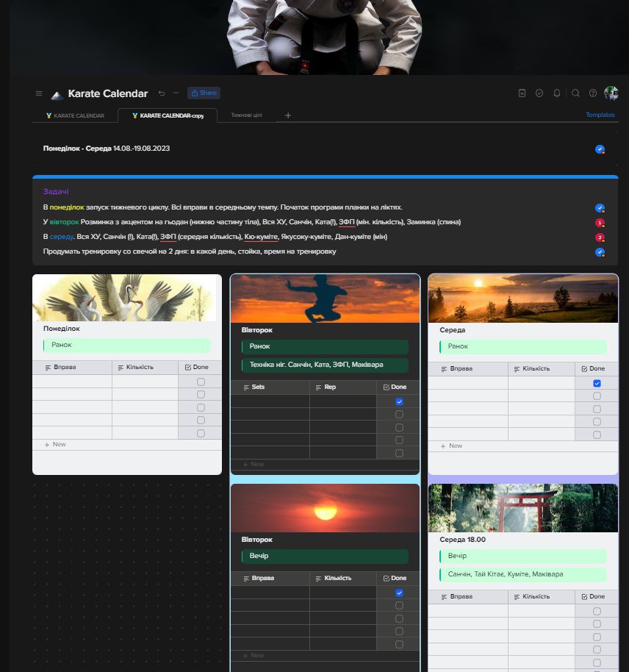This screenshot has height=672, width=629.
Task: Toggle task badge on Понеділок - Середа heading
Action: (x=600, y=149)
